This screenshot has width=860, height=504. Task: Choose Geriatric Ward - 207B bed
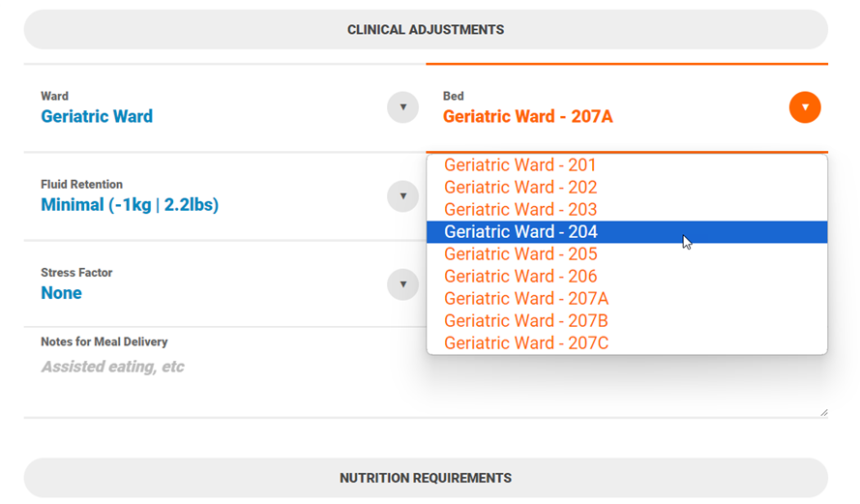coord(526,321)
